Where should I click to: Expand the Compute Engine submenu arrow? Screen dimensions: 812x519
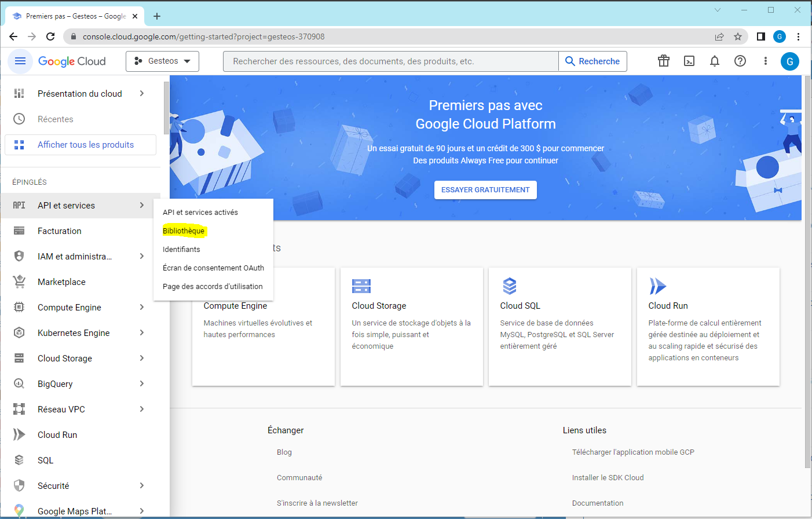(x=142, y=307)
